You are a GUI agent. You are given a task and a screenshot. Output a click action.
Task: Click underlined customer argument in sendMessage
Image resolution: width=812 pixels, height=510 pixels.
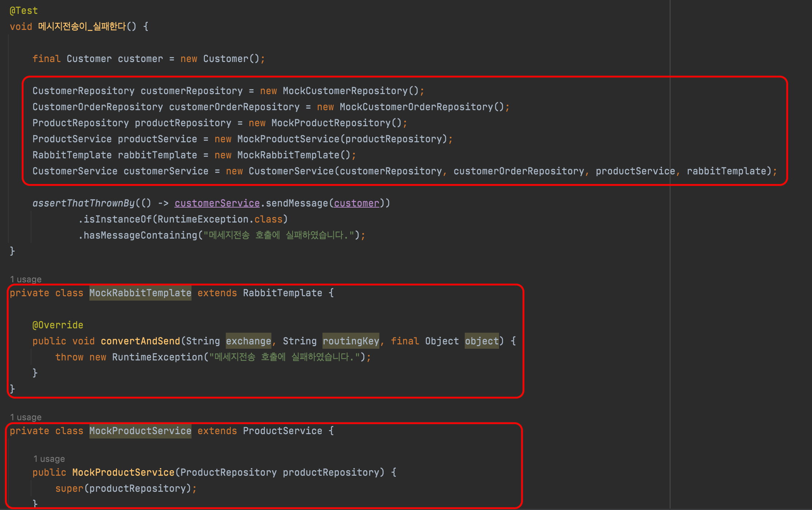tap(356, 203)
